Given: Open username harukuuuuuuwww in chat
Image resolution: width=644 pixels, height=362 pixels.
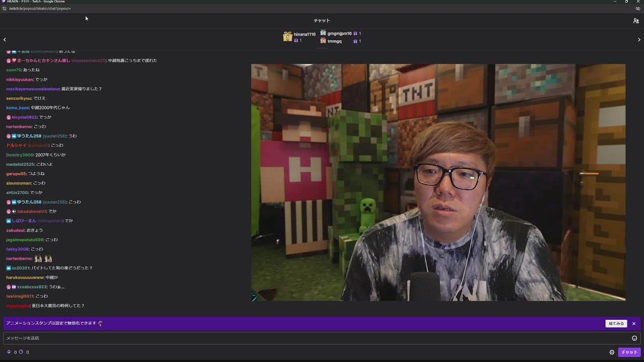Looking at the screenshot, I should coord(25,278).
